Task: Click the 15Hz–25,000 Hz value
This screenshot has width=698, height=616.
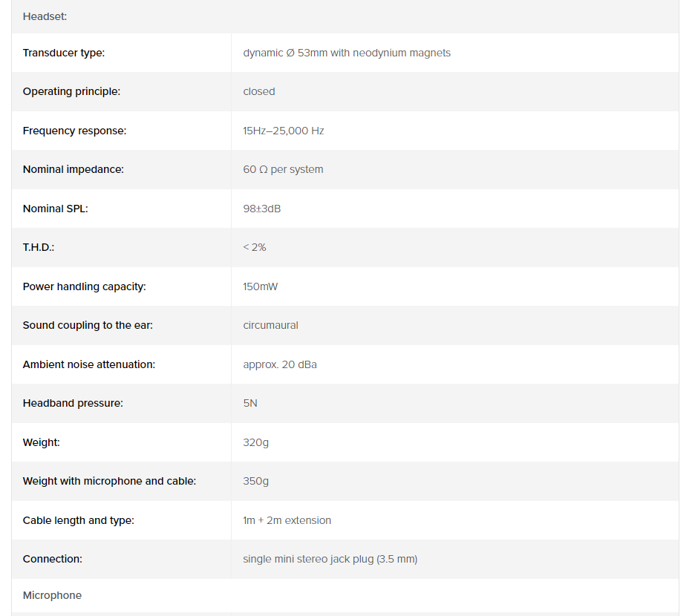Action: pos(284,131)
